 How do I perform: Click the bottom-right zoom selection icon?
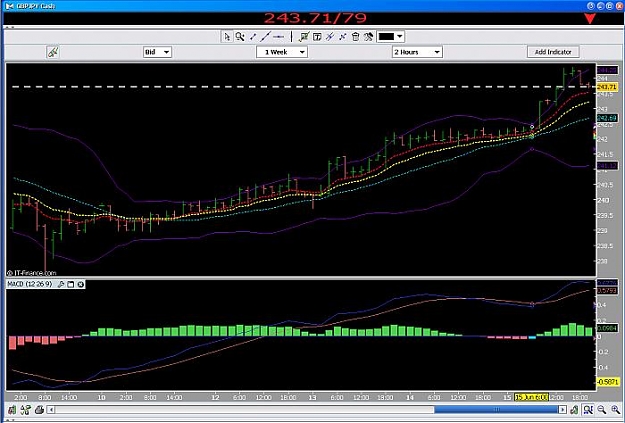click(x=588, y=409)
